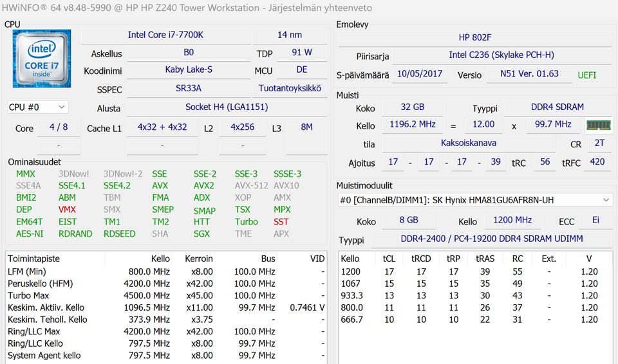Screen dimensions: 618x364
Task: Select the System Agent kello row
Action: 166,356
